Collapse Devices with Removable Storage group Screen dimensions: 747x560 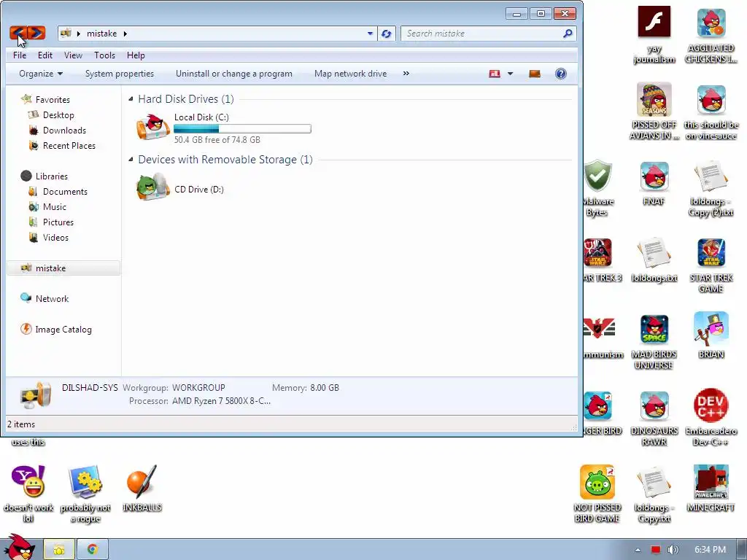click(131, 160)
